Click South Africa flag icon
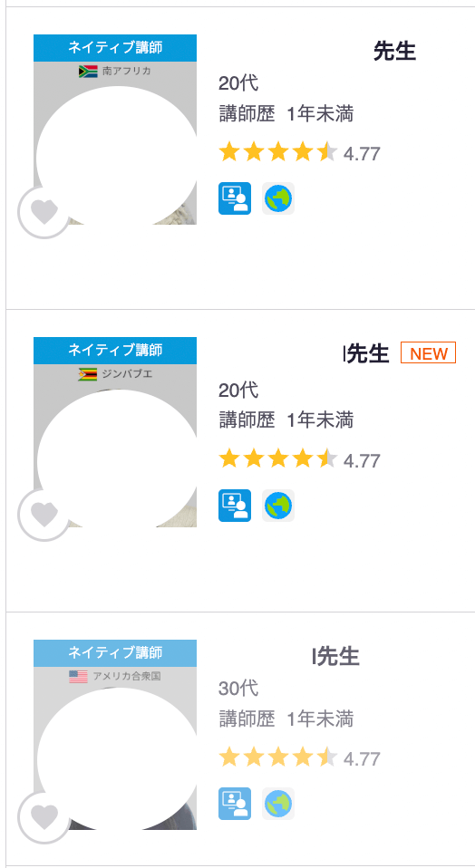 (x=88, y=72)
